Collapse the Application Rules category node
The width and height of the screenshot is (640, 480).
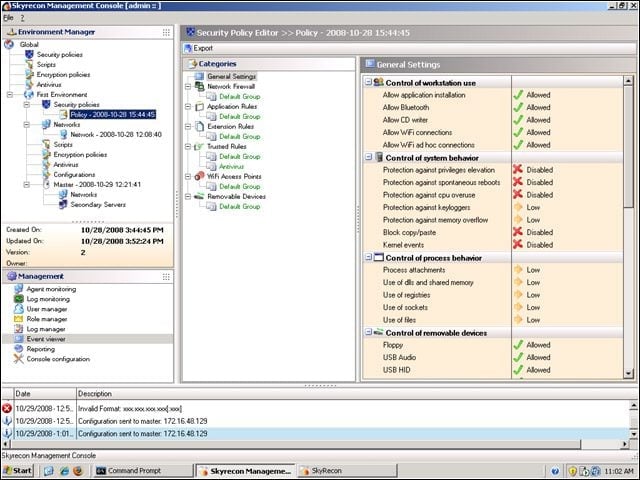(188, 107)
